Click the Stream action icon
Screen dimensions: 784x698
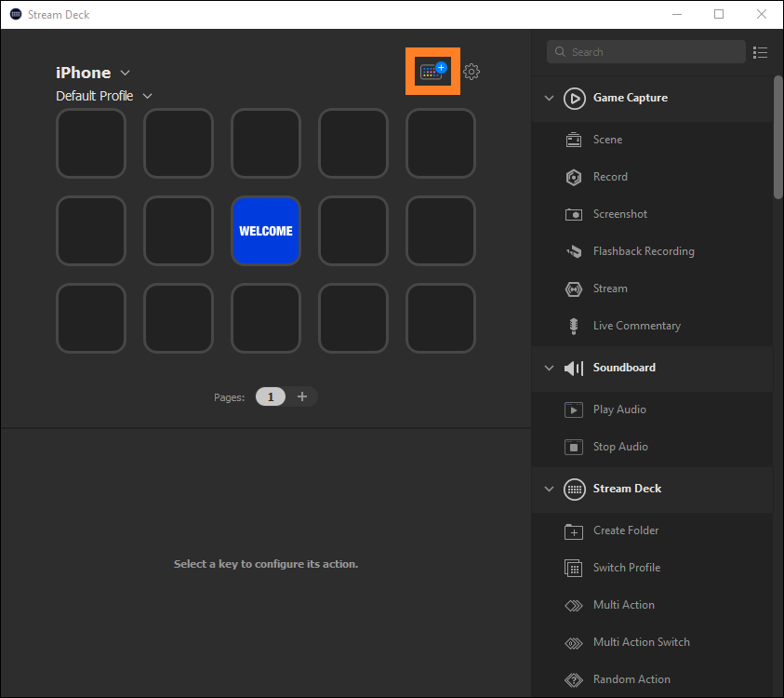click(x=574, y=289)
